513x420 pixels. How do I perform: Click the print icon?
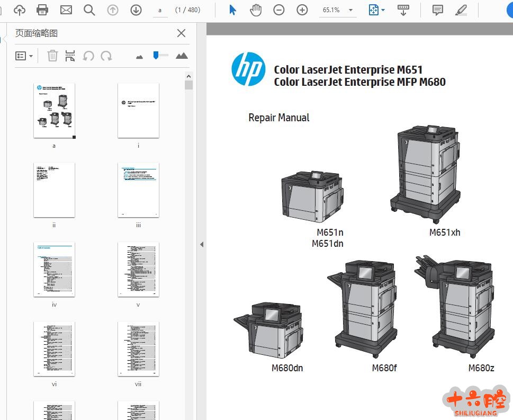point(42,10)
